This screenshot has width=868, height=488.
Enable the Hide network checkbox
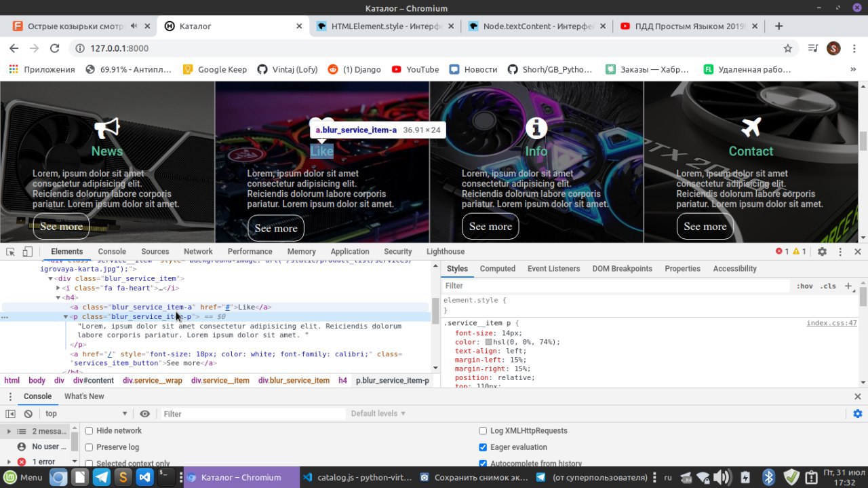click(x=89, y=431)
